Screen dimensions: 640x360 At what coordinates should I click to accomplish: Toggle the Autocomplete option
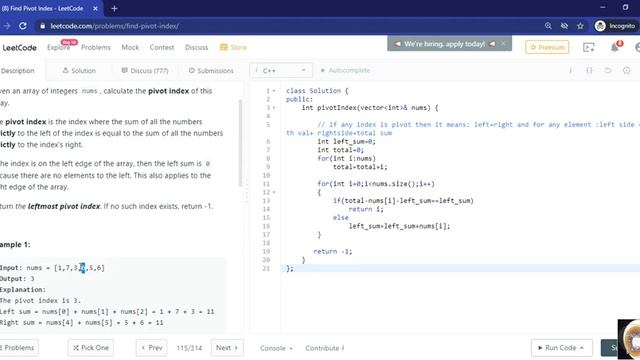point(345,70)
